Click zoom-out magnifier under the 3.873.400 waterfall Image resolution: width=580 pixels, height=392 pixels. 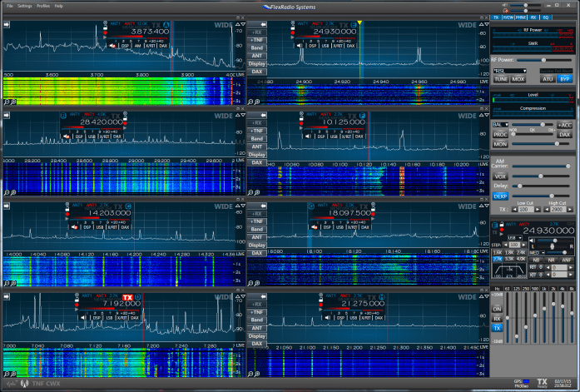tap(7, 102)
